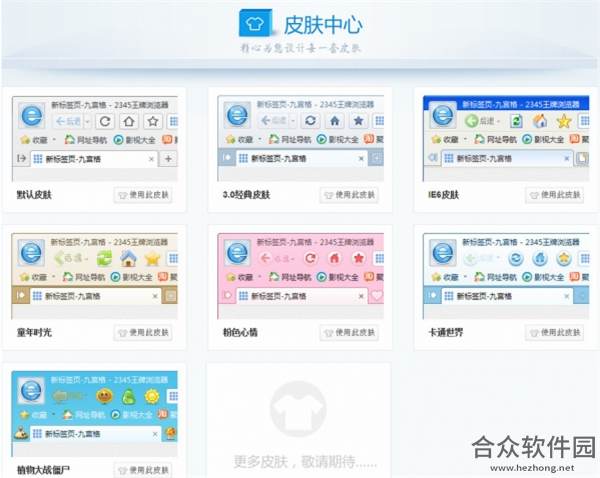The height and width of the screenshot is (478, 600).
Task: Click the star icon in the 3.0经典皮肤 preview
Action: pos(359,121)
